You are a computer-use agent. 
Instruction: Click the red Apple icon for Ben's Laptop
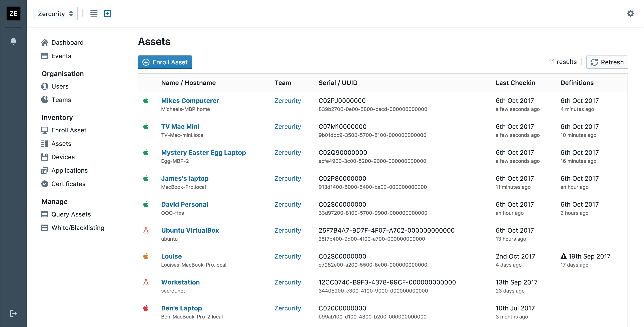pyautogui.click(x=146, y=308)
